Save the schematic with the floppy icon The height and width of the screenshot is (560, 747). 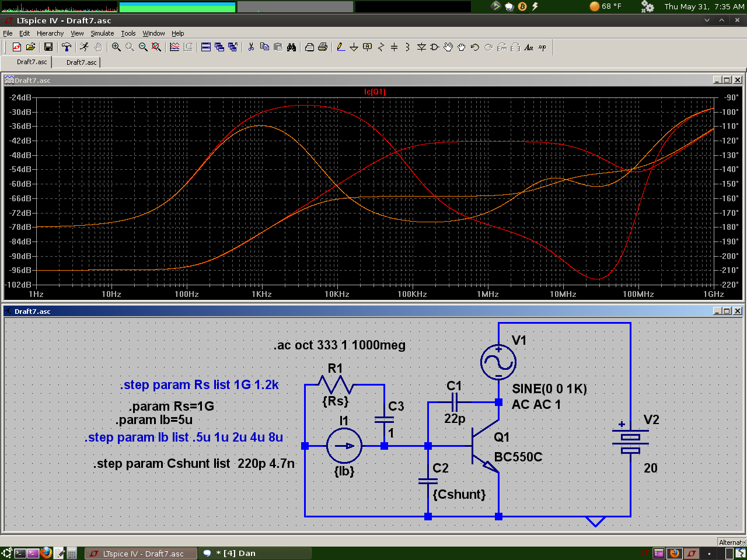(x=48, y=47)
